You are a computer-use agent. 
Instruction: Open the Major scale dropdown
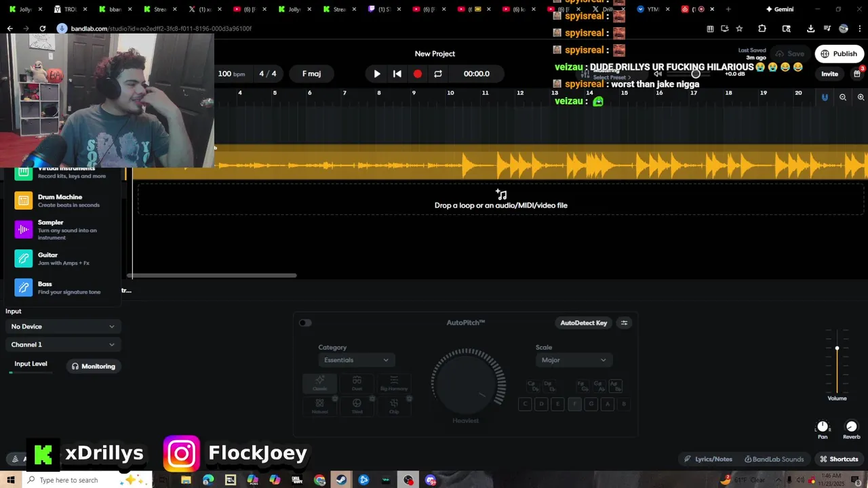573,360
